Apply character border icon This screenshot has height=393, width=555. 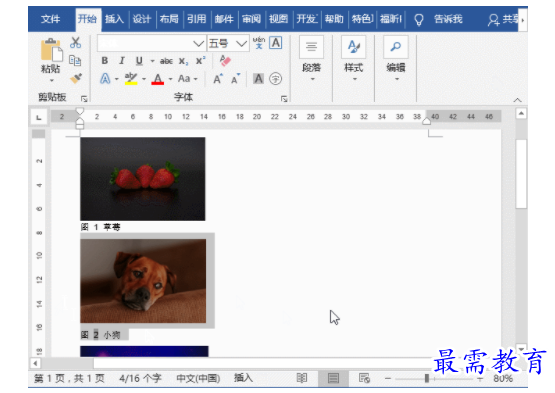pyautogui.click(x=276, y=43)
